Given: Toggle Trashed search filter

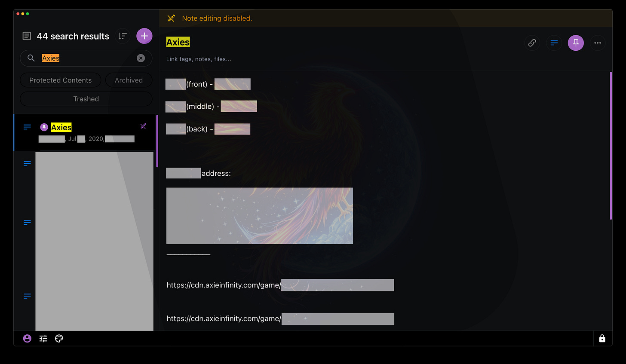Looking at the screenshot, I should (x=86, y=99).
